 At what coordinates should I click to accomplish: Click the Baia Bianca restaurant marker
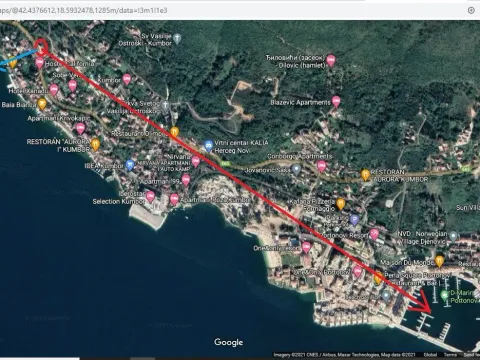click(42, 104)
